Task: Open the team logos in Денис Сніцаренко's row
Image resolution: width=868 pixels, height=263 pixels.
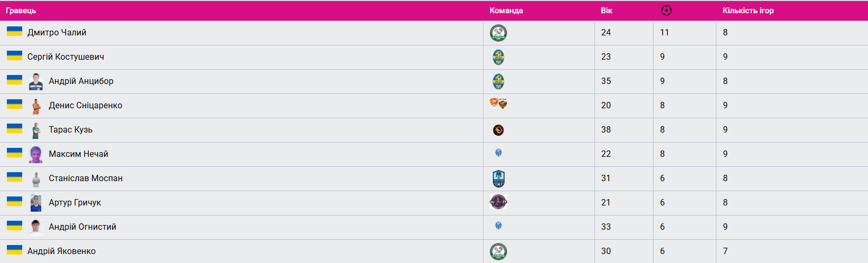Action: pyautogui.click(x=498, y=104)
